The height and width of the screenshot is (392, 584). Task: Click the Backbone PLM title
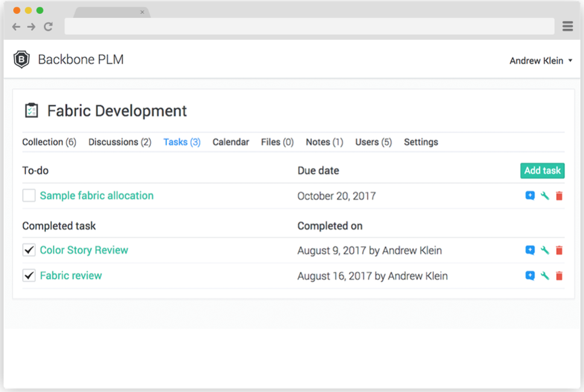80,60
